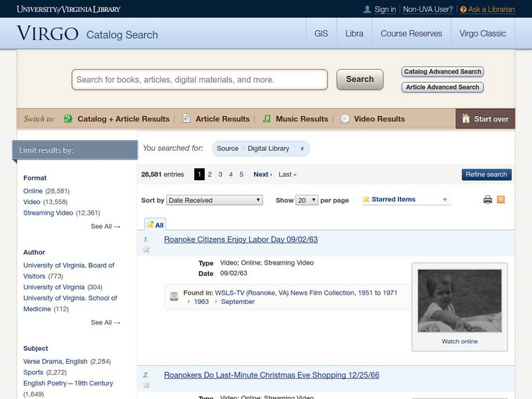The height and width of the screenshot is (399, 532).
Task: Click the Non-UVA User? link
Action: tap(428, 9)
